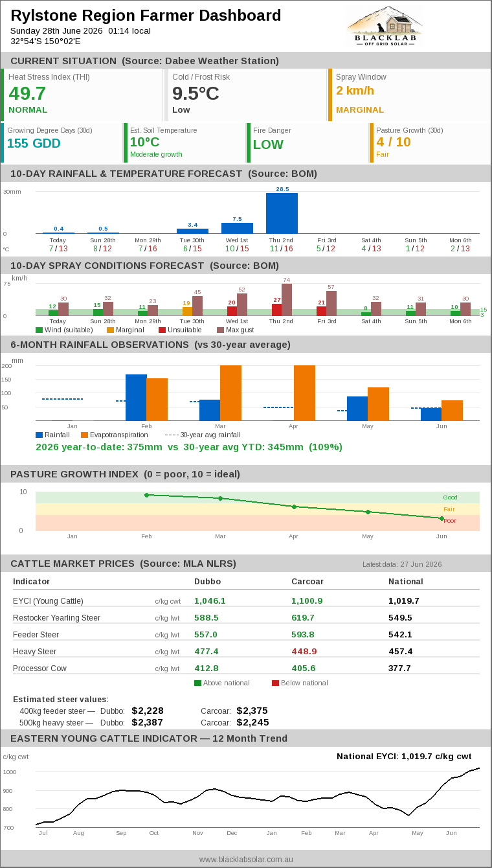Click the Latest data: 27 Jun 2026 note
492x868 pixels.
(402, 564)
